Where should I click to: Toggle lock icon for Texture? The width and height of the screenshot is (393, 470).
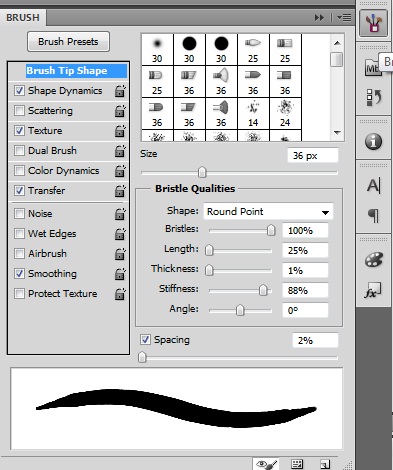pyautogui.click(x=120, y=131)
